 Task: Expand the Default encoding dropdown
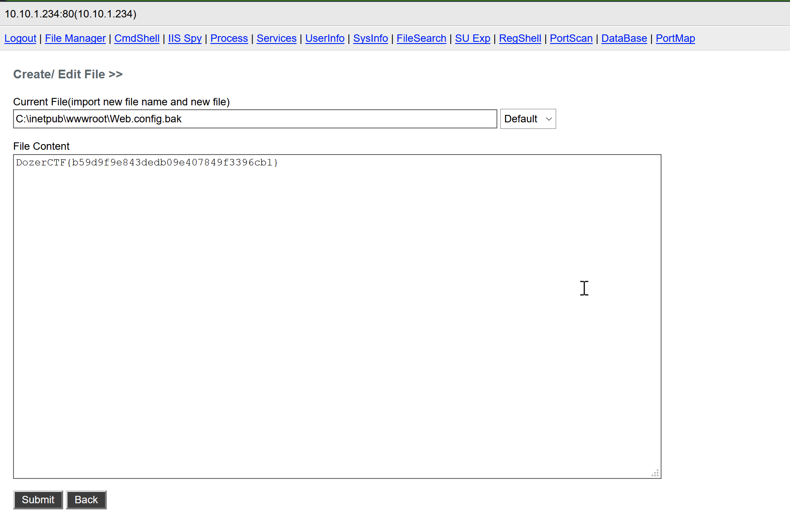point(528,119)
